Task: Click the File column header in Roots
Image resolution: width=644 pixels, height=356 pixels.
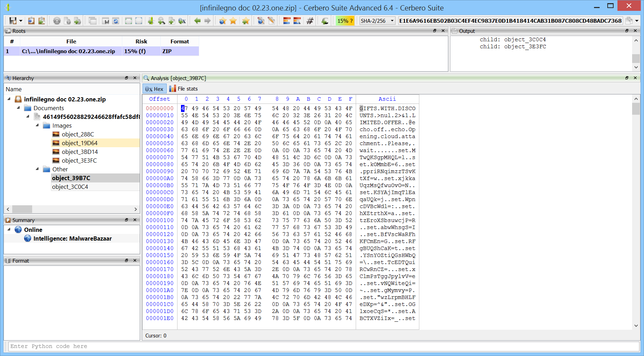Action: point(71,41)
